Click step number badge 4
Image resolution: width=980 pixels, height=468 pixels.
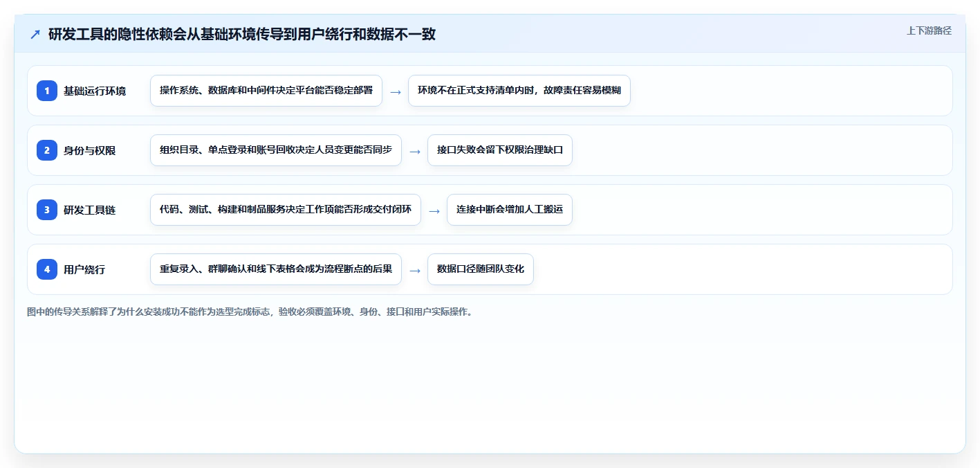47,269
